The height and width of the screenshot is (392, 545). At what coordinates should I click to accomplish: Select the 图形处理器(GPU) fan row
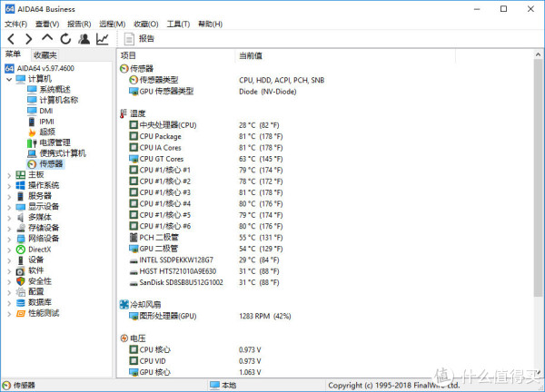tap(210, 317)
